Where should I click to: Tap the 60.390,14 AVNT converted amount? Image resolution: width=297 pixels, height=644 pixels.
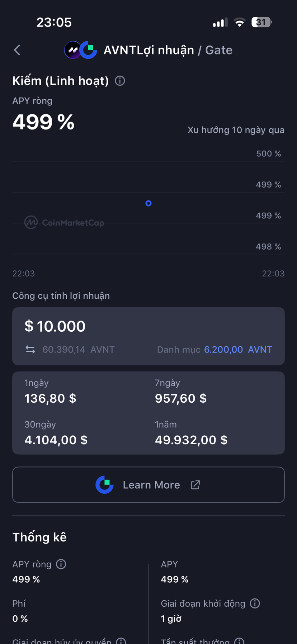(79, 350)
